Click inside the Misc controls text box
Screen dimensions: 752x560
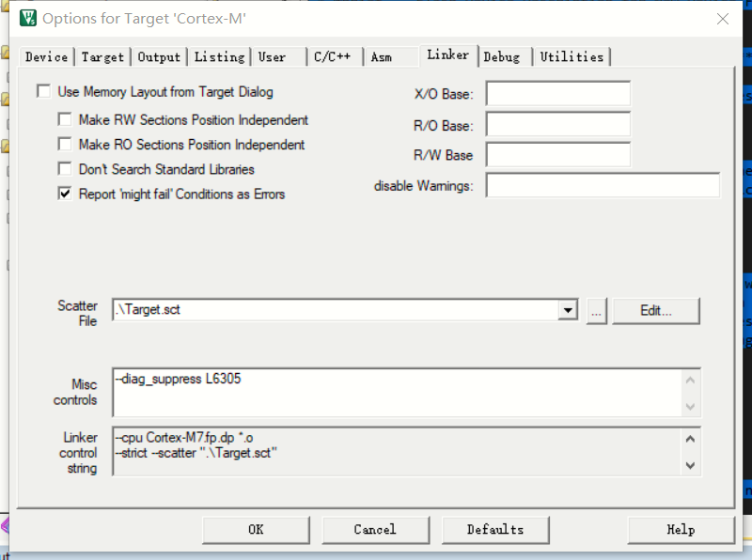[397, 393]
